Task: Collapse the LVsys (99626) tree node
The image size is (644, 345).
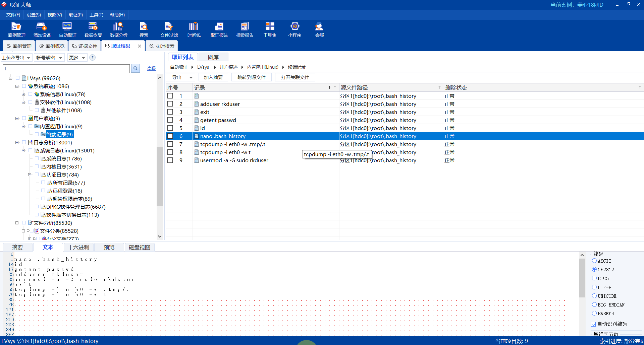Action: pos(11,78)
